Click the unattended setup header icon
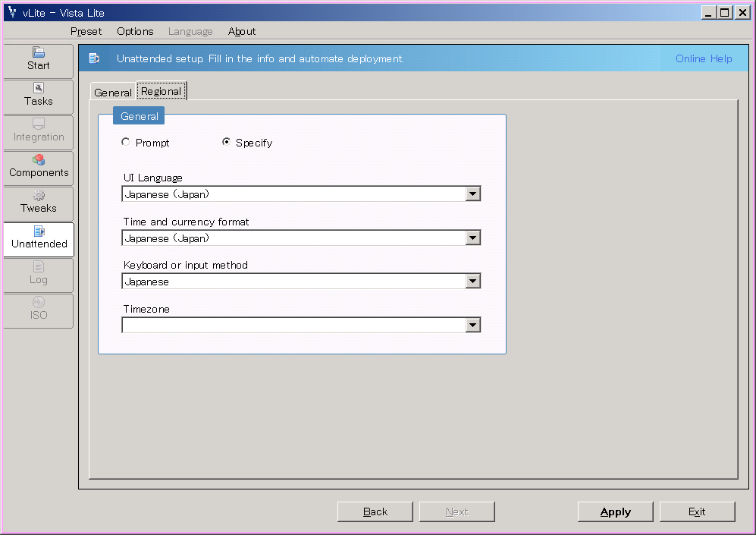 point(95,58)
